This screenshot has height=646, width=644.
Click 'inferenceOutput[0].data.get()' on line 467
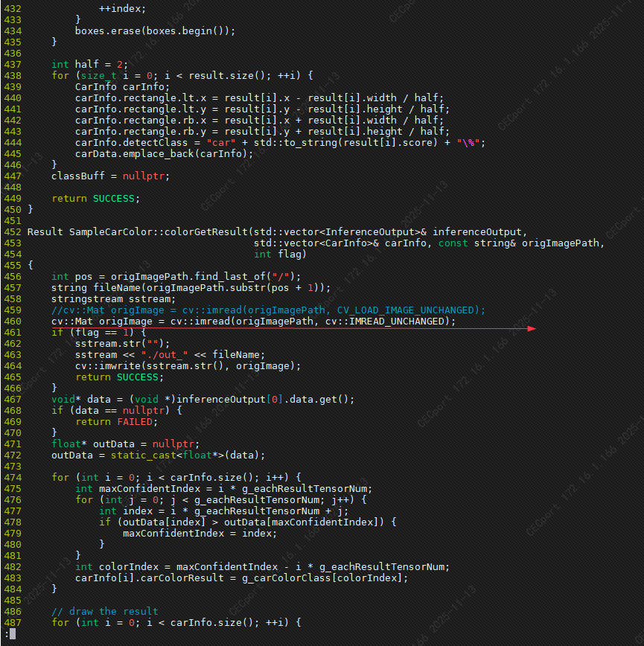(263, 399)
